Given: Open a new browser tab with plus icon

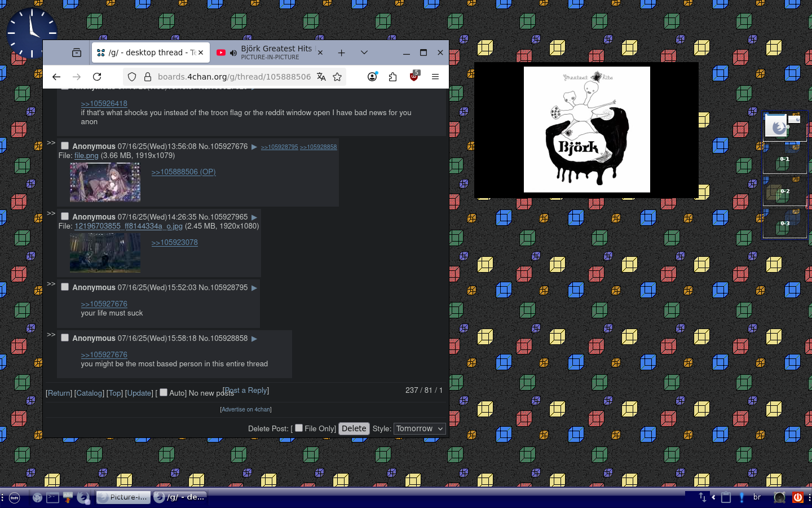Looking at the screenshot, I should coord(341,52).
